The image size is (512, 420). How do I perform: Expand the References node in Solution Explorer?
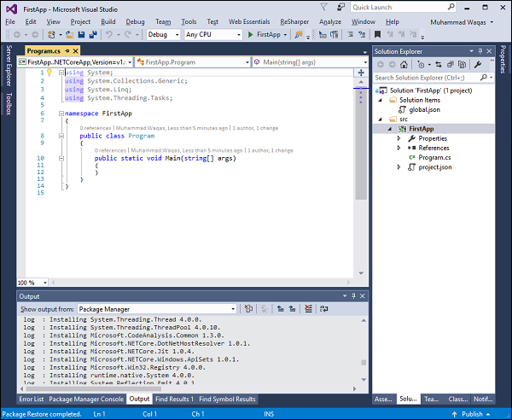click(399, 148)
